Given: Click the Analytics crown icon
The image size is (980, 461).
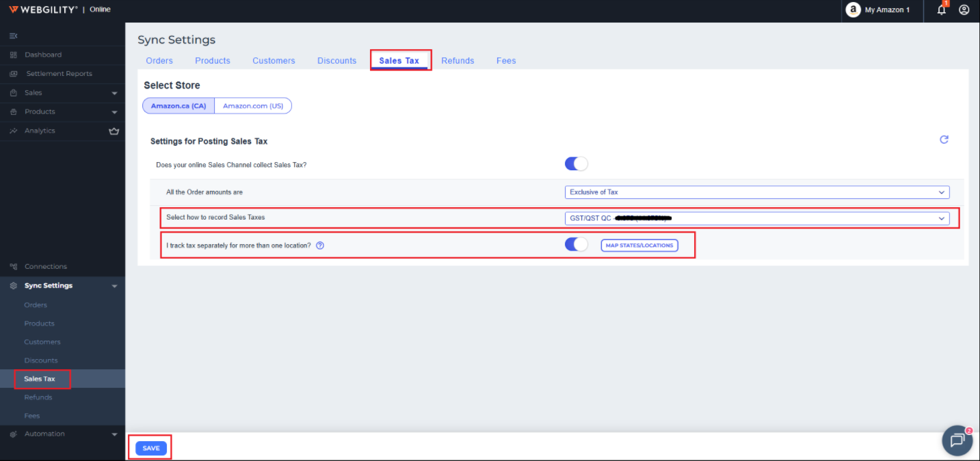Looking at the screenshot, I should click(114, 131).
